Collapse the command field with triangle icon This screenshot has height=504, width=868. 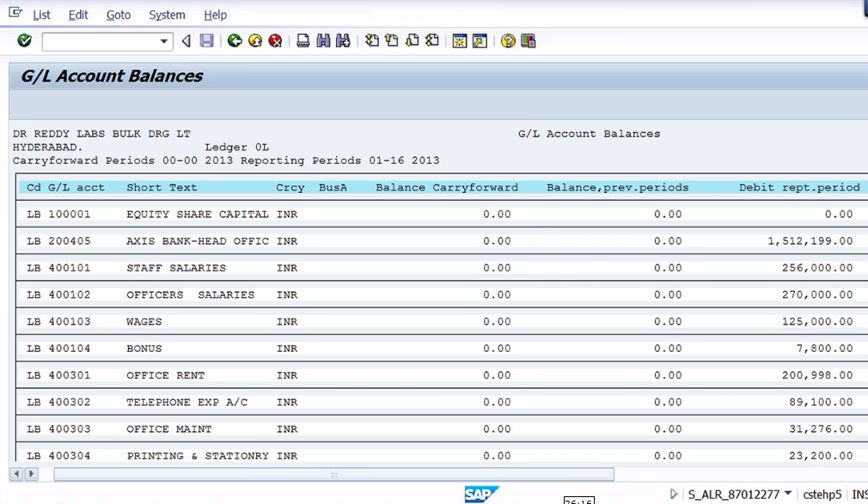pyautogui.click(x=186, y=41)
